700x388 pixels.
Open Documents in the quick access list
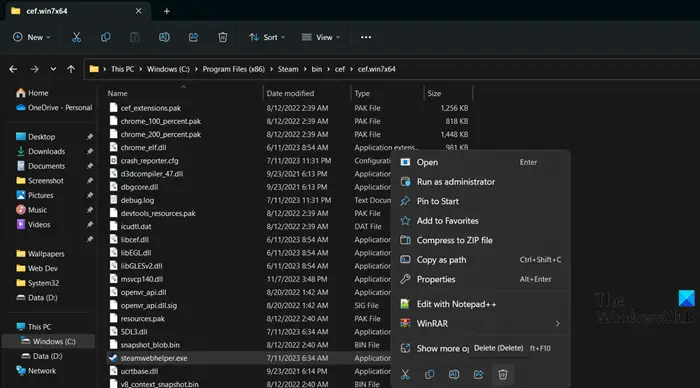(x=41, y=166)
